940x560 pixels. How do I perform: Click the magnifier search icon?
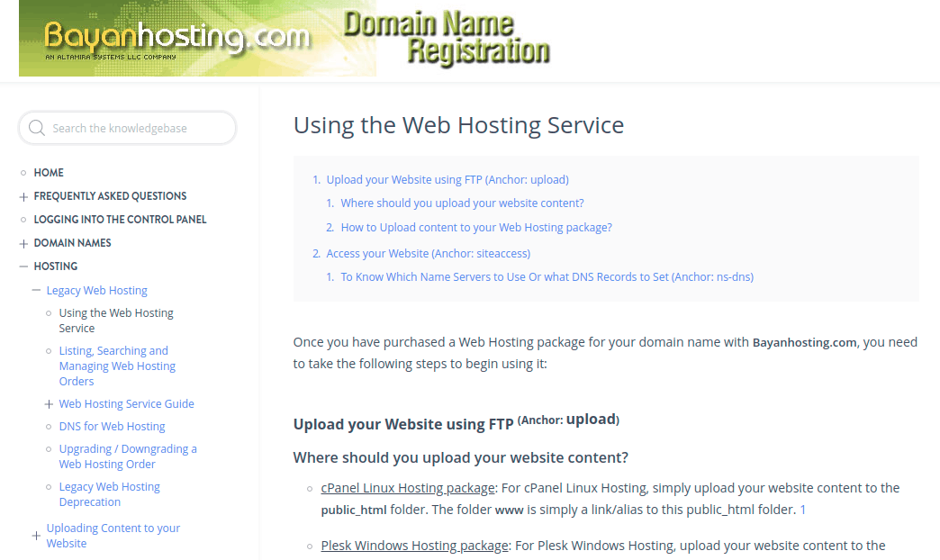[x=37, y=128]
